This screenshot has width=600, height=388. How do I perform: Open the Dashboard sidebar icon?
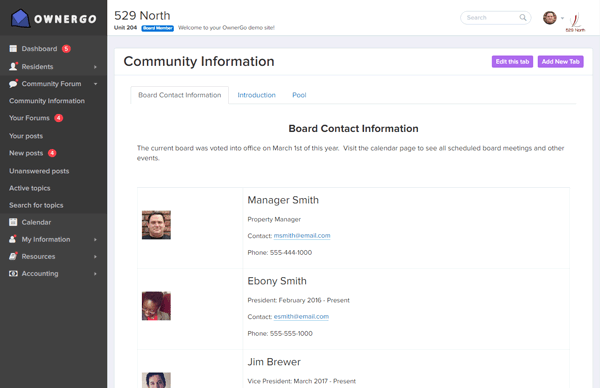point(13,49)
